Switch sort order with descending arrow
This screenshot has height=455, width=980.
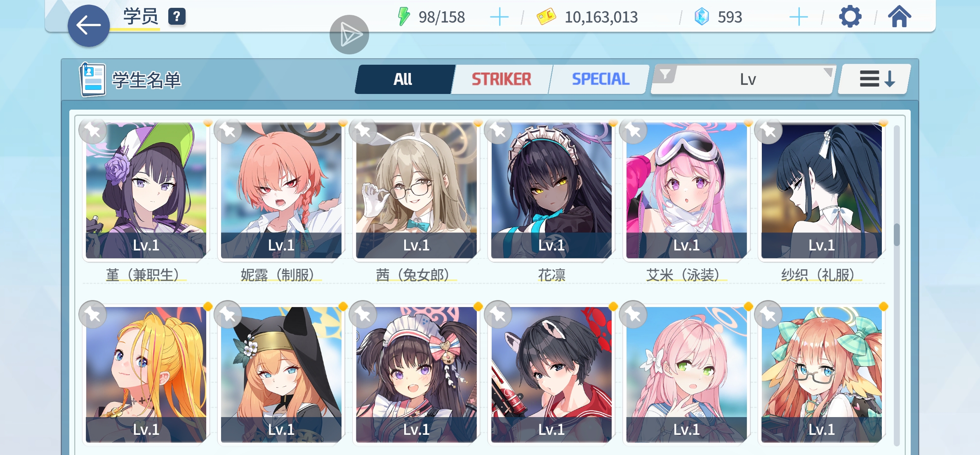point(874,79)
